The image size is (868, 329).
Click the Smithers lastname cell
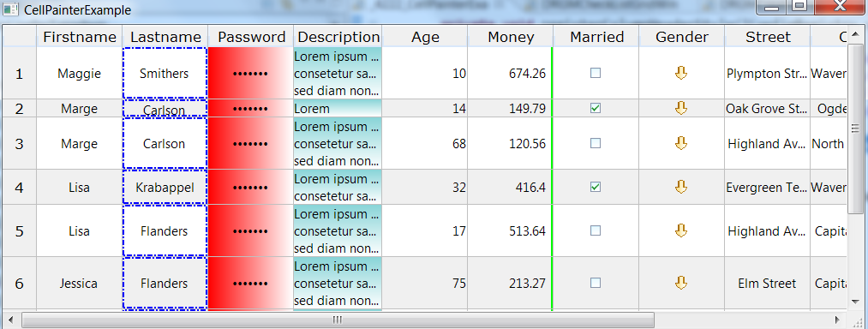(x=165, y=73)
